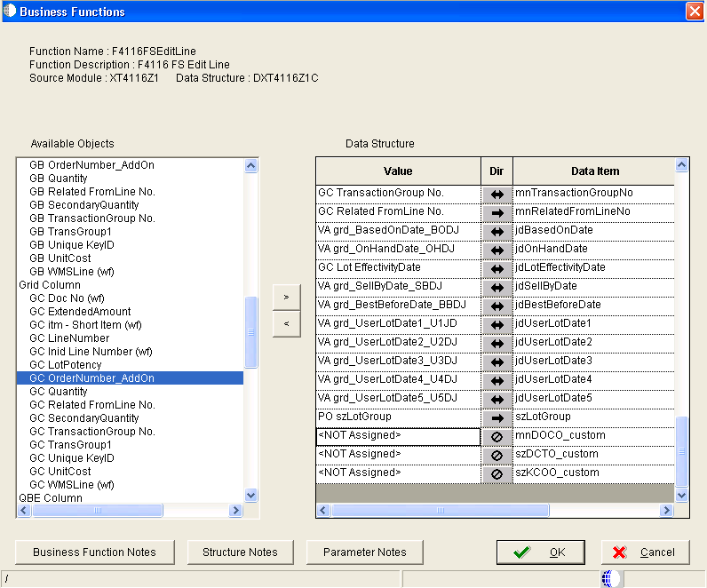The image size is (707, 588).
Task: Click PO szLotGroup value cell
Action: 398,418
